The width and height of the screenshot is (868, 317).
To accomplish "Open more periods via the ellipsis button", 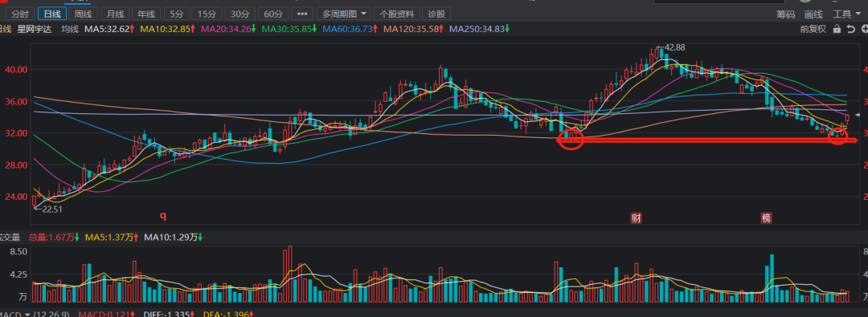I will (x=301, y=14).
